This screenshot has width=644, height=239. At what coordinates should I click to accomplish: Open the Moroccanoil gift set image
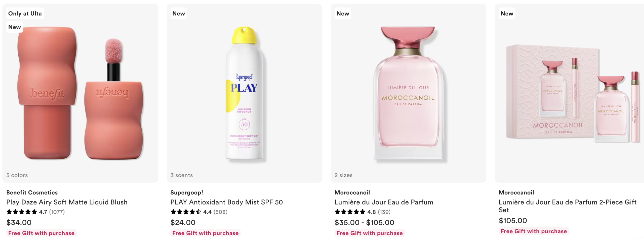click(x=571, y=93)
